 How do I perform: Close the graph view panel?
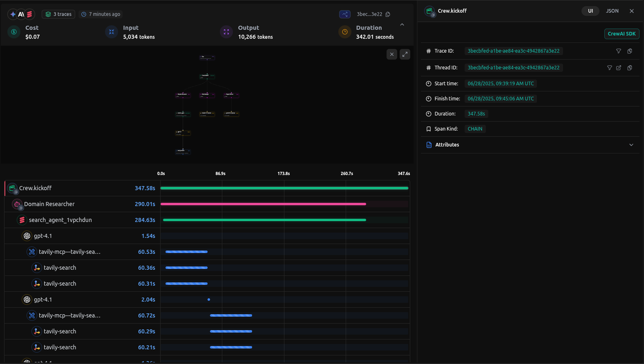[391, 54]
